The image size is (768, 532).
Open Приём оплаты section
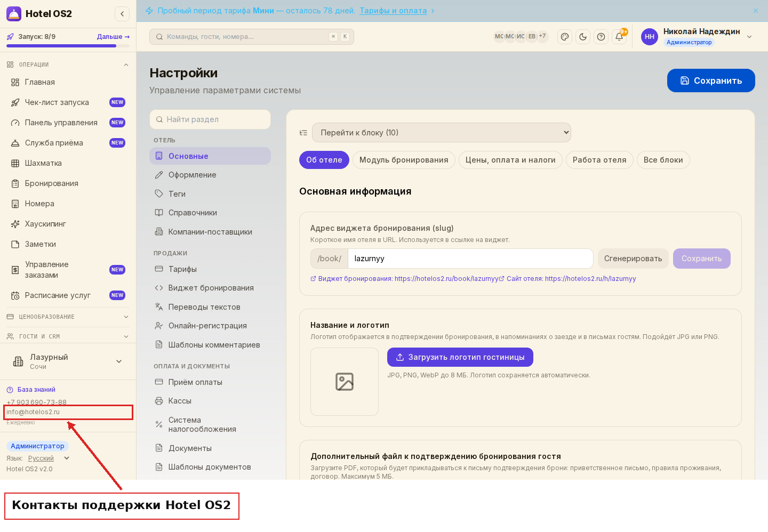click(x=210, y=382)
